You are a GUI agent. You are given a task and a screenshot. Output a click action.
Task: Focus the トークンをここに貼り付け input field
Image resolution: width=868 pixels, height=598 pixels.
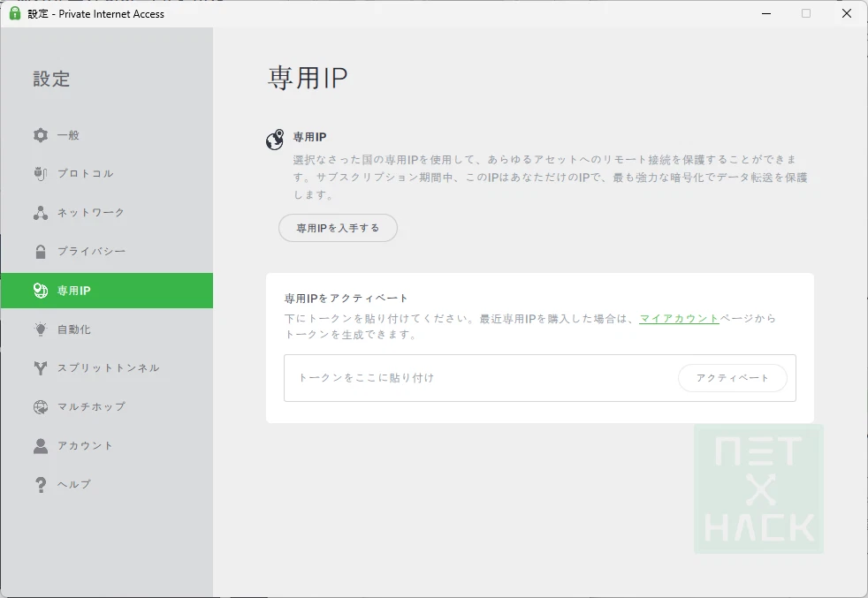coord(477,378)
